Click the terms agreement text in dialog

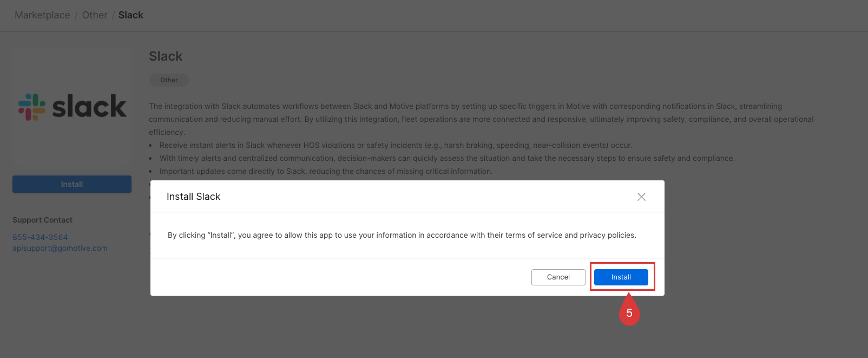coord(402,235)
